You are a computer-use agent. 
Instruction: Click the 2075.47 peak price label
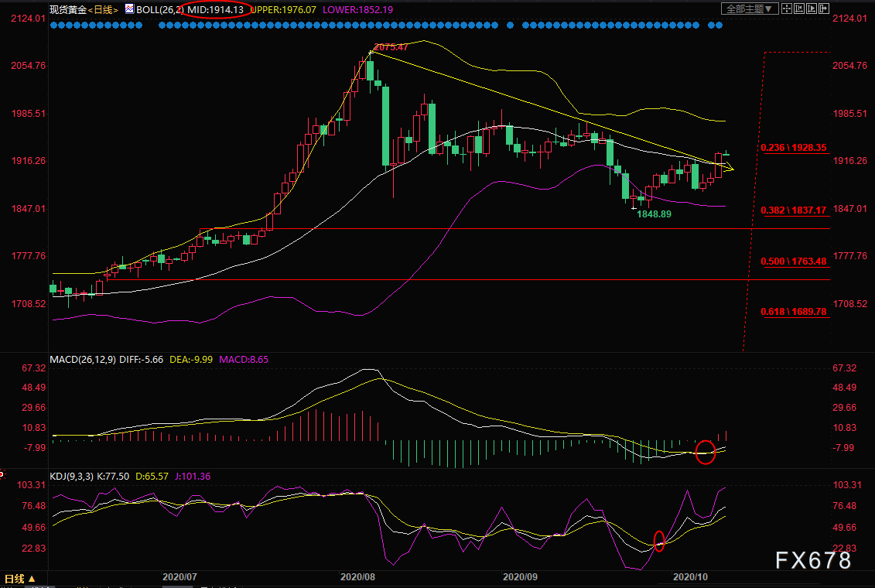coord(391,47)
